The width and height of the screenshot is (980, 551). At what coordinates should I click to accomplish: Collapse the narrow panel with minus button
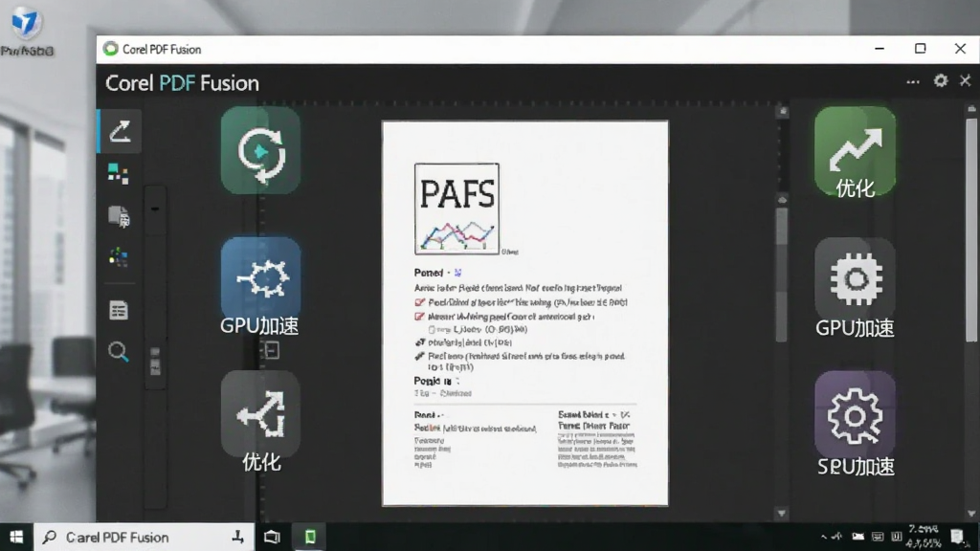point(155,209)
